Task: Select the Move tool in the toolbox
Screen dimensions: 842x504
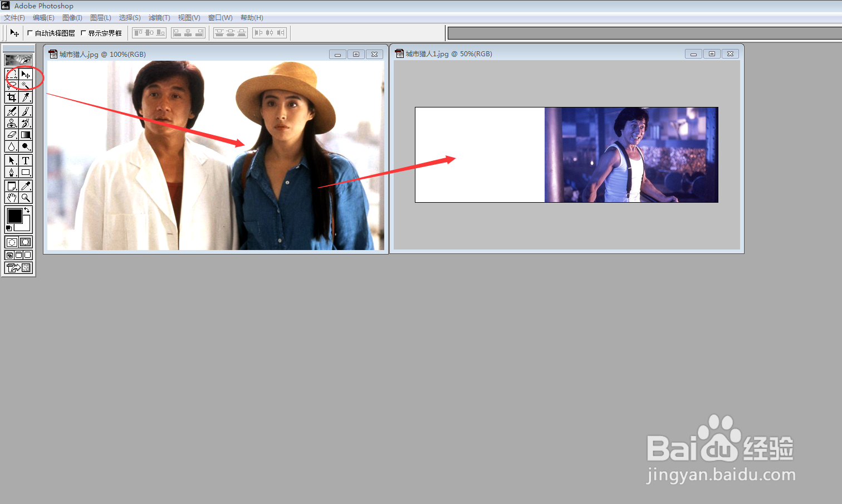Action: coord(26,74)
